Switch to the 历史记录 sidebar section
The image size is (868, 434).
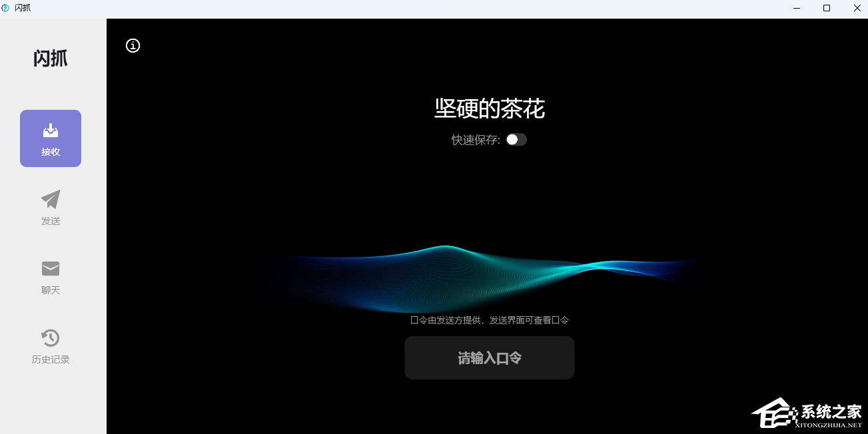(50, 346)
